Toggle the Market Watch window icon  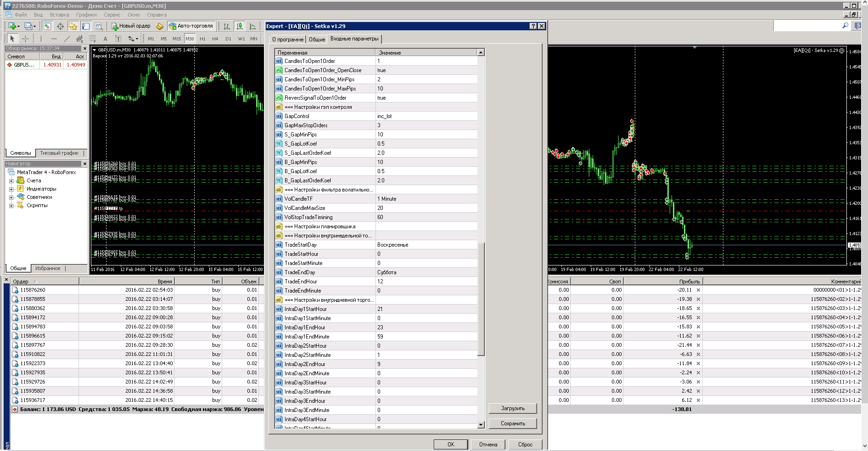(x=47, y=26)
